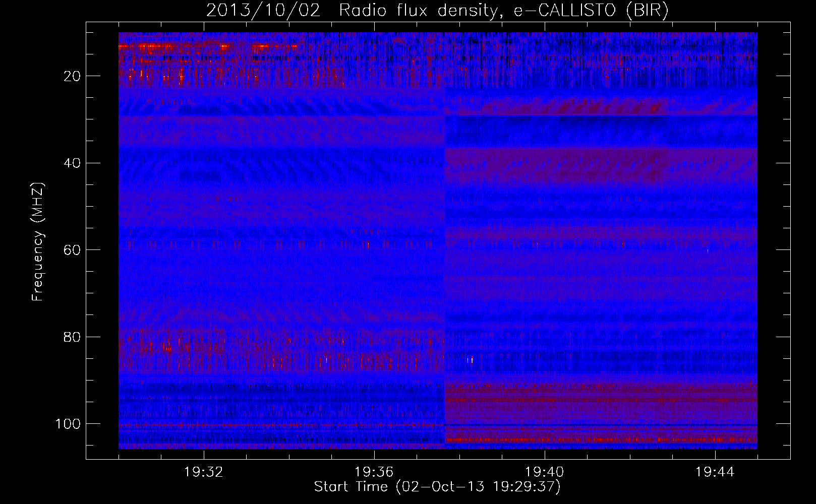Click the time tick label '19:40'

[545, 472]
